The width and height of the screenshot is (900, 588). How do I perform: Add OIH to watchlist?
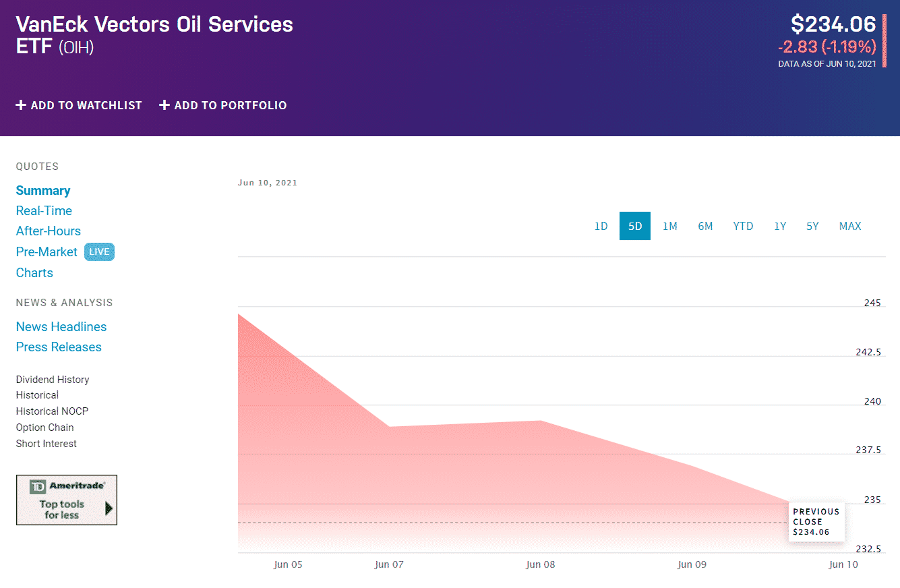pos(79,105)
